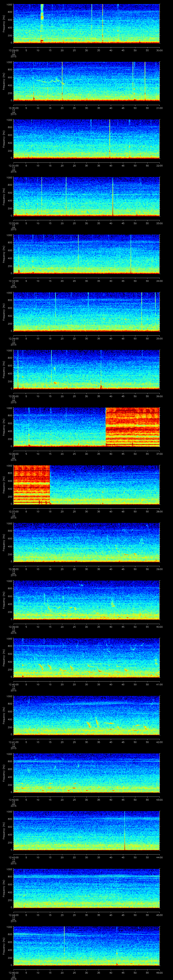Click the 12:40:00 start time label
The height and width of the screenshot is (980, 173).
[x=13, y=684]
